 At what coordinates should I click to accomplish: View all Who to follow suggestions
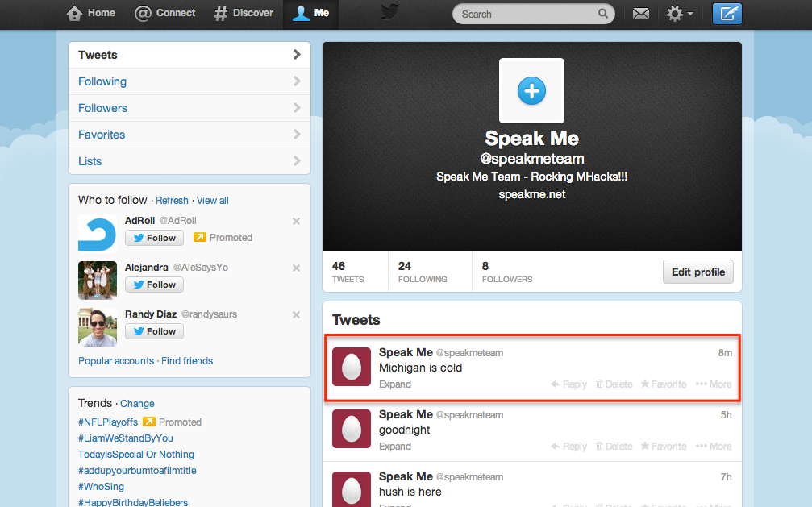click(x=212, y=201)
